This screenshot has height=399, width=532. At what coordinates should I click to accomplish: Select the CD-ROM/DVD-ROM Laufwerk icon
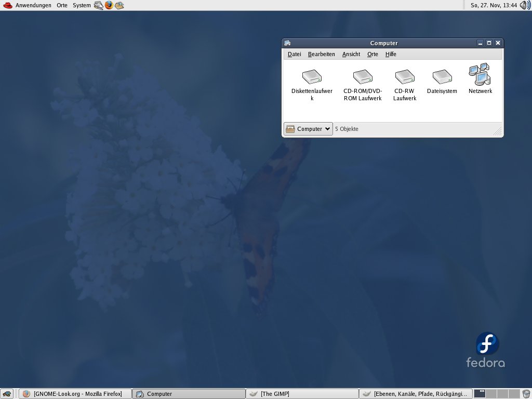pyautogui.click(x=363, y=77)
